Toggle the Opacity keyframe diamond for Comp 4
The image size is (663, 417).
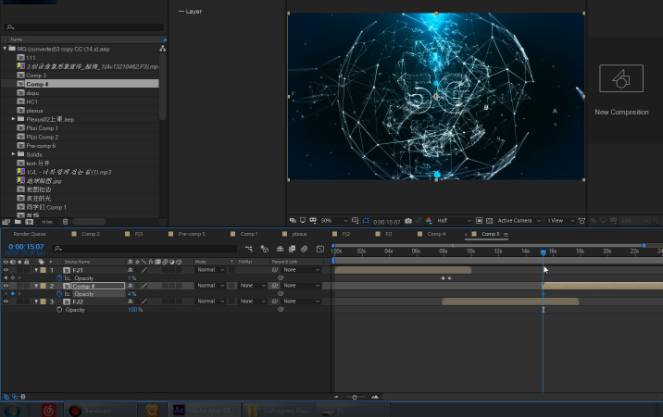pos(11,294)
